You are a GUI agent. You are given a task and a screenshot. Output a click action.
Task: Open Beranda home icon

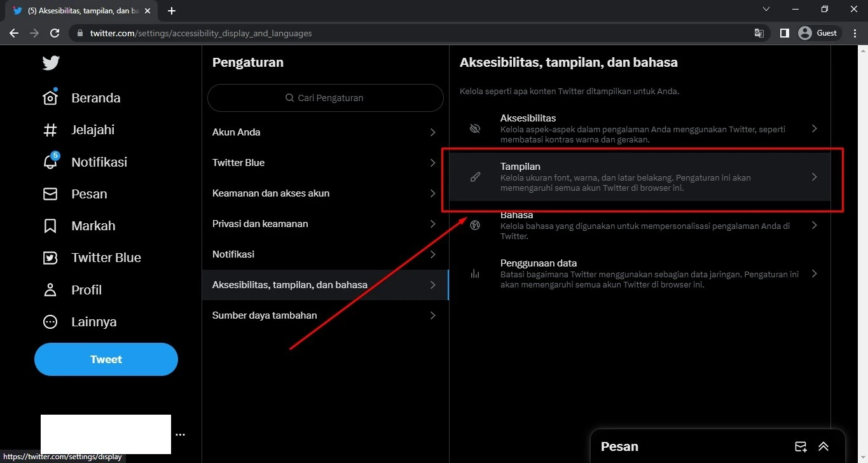point(50,97)
